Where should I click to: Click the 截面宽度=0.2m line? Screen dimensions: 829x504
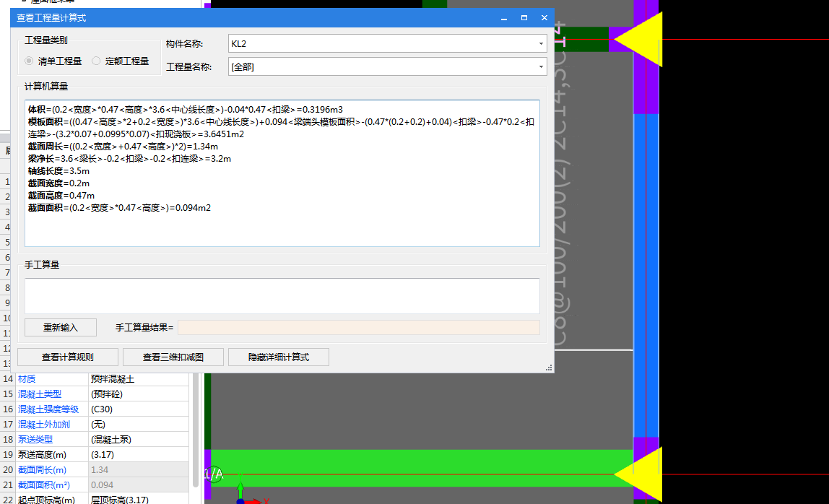coord(58,183)
